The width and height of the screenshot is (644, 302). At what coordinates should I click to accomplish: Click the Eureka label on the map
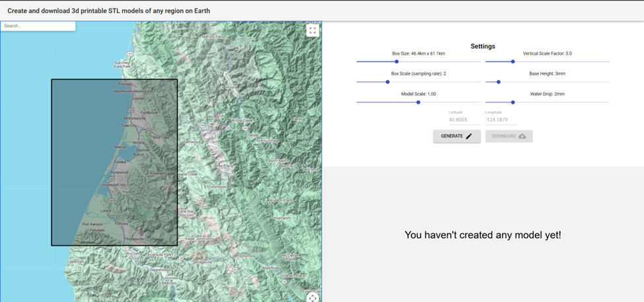(120, 161)
